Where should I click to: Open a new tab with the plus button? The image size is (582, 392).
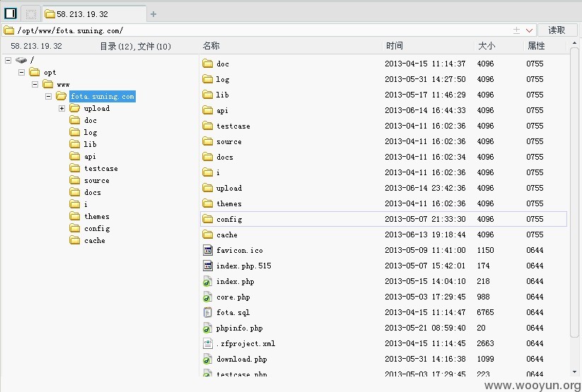point(153,14)
